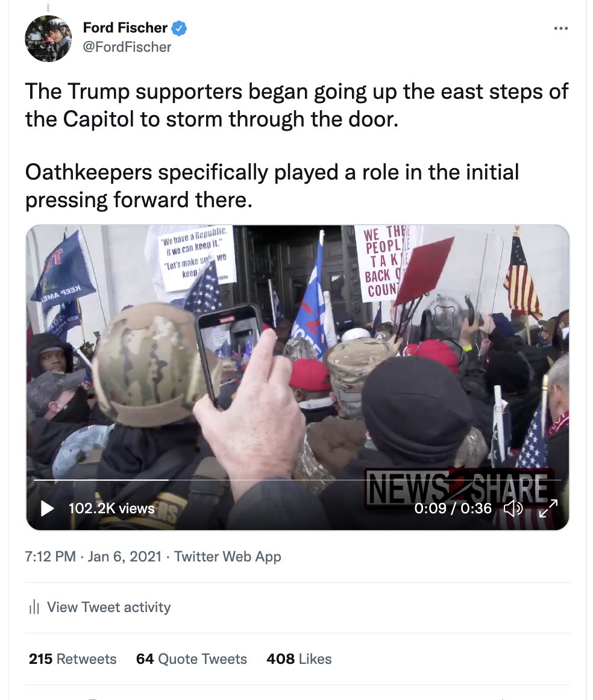
Task: Open the Twitter Web App source link
Action: [x=228, y=556]
